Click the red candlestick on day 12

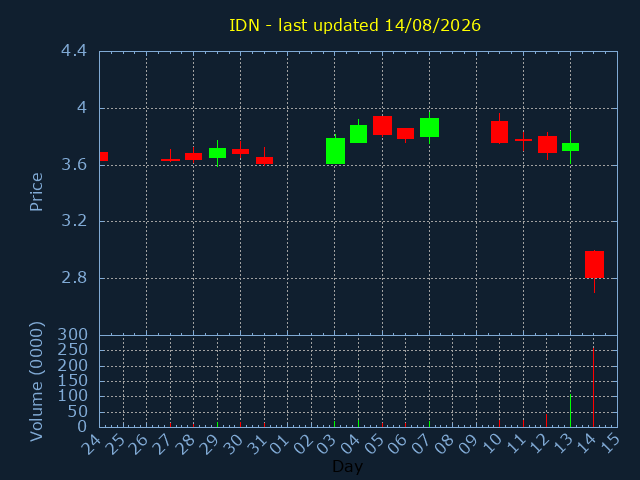tap(547, 144)
